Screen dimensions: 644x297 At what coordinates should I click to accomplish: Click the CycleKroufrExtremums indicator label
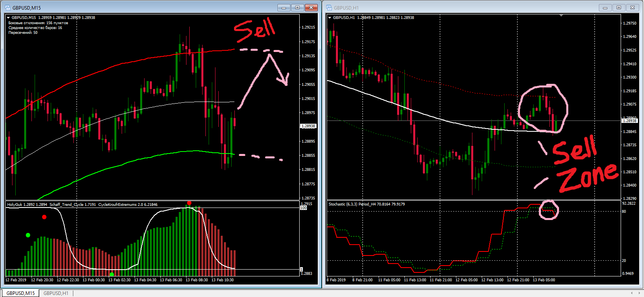[128, 205]
